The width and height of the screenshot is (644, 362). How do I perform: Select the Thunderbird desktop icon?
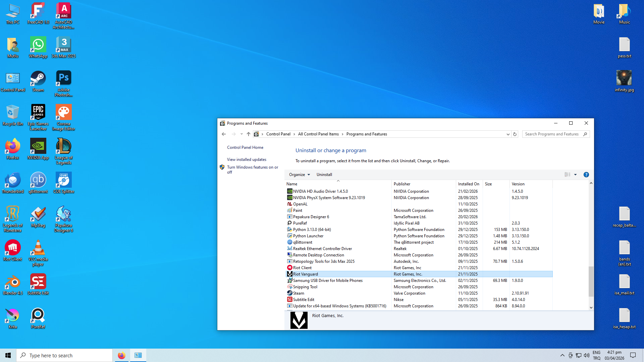tap(13, 183)
